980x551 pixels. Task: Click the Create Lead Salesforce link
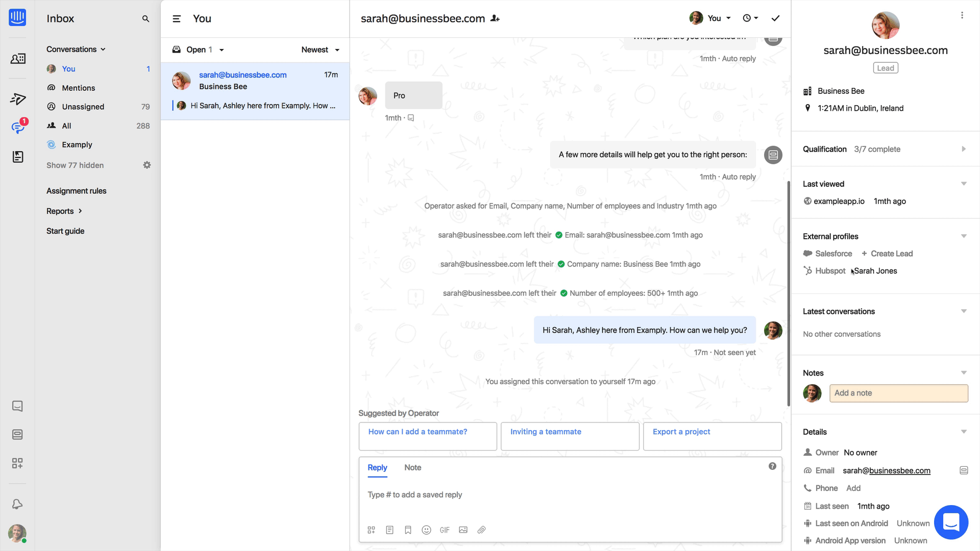click(891, 254)
